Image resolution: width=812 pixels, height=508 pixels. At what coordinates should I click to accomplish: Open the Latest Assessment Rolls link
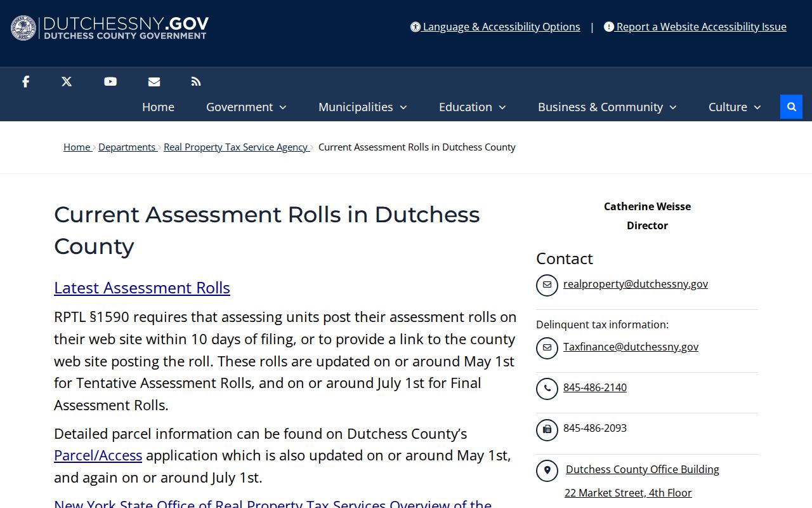(142, 288)
